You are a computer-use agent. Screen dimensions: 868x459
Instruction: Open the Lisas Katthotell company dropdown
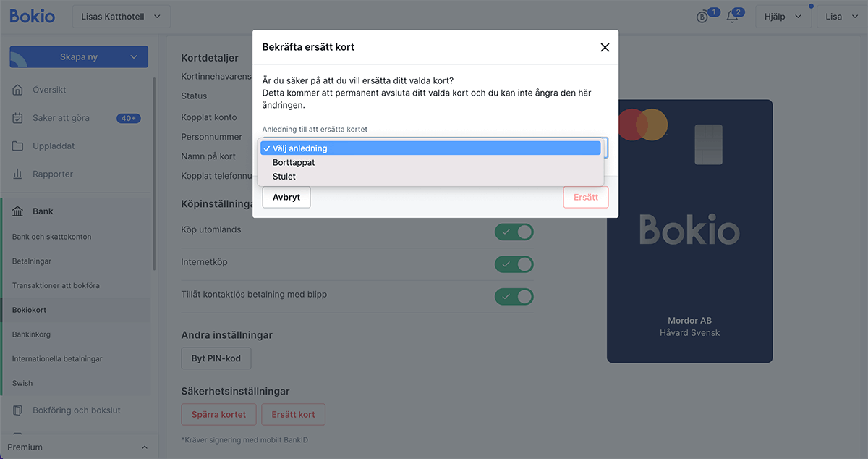(x=122, y=17)
